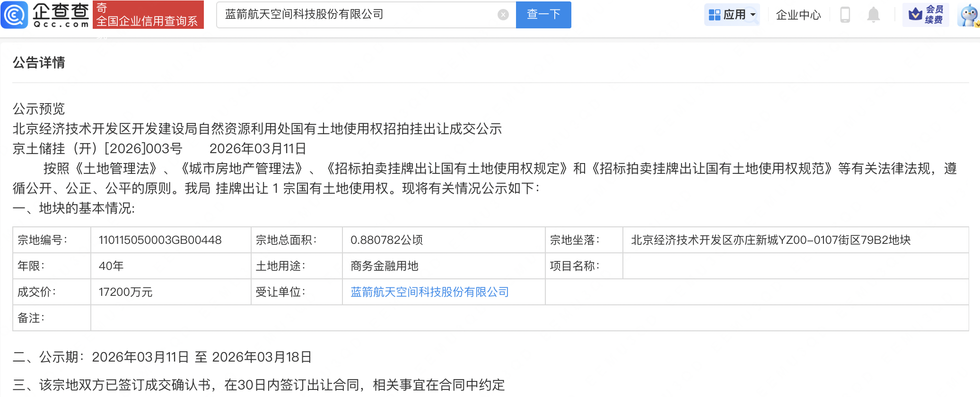Open the notification bell
Screen dimensions: 980x397
[x=874, y=15]
